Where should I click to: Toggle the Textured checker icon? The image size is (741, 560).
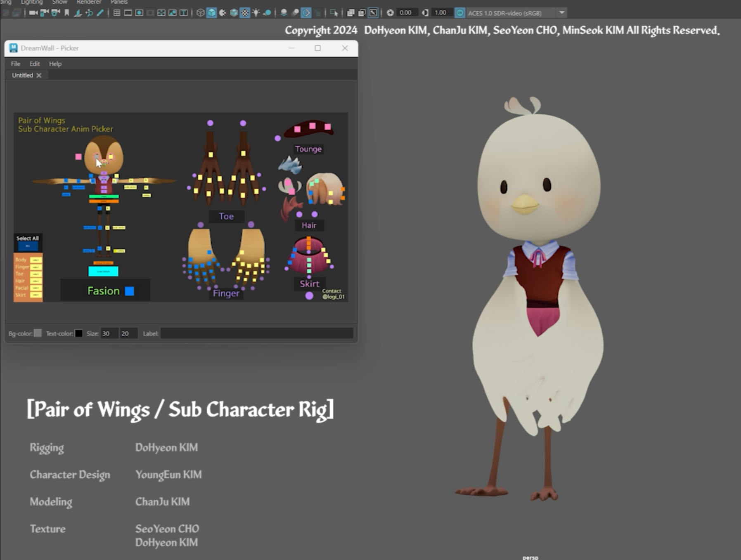245,13
